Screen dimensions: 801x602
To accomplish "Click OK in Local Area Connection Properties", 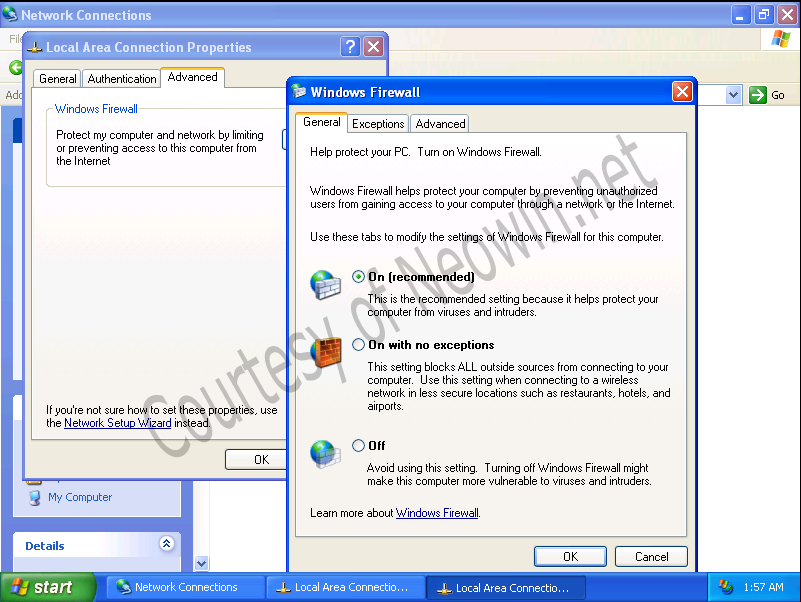I will click(x=256, y=459).
